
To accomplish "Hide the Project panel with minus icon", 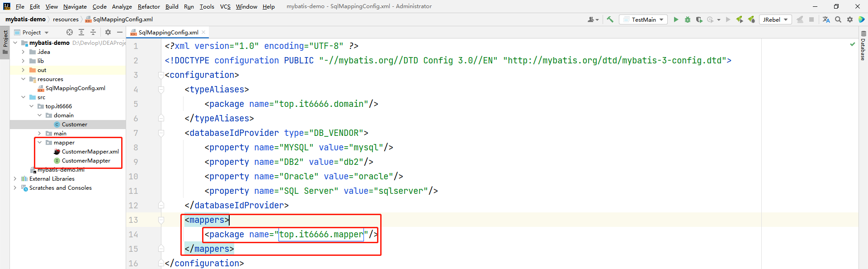I will [120, 32].
